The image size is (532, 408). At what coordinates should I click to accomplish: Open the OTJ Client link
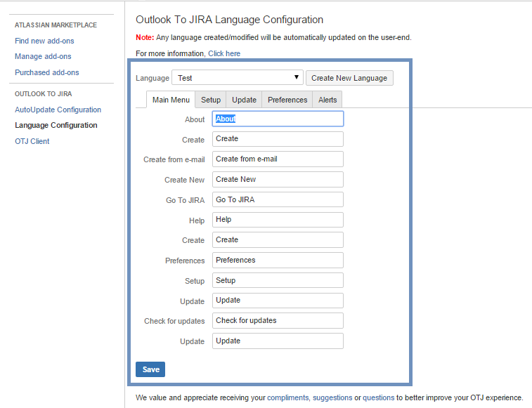[32, 141]
